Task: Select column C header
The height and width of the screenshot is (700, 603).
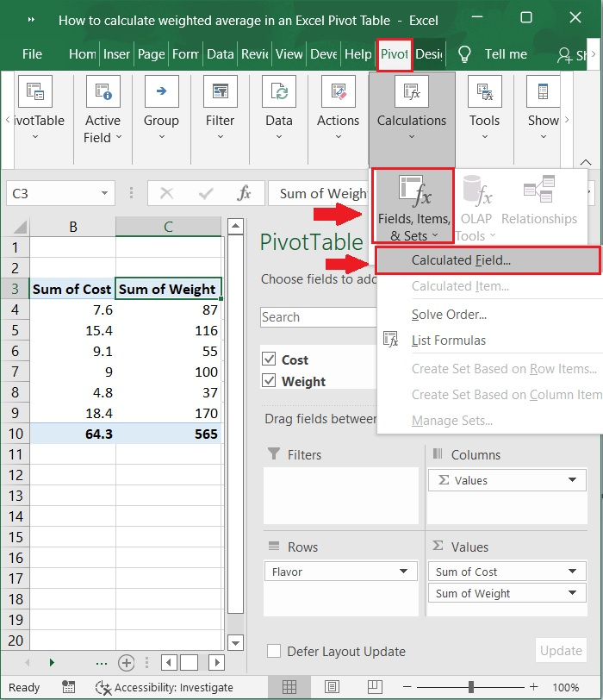Action: click(168, 227)
